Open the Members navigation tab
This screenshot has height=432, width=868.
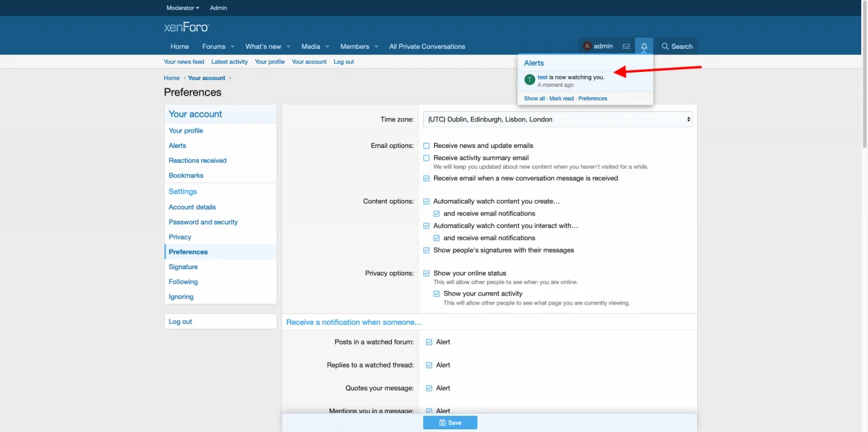coord(355,47)
